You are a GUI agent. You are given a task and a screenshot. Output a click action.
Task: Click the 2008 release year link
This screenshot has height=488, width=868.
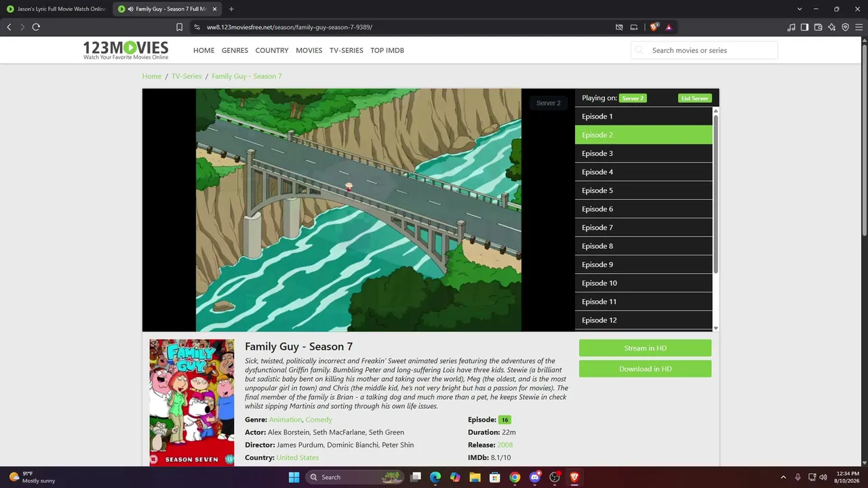click(505, 445)
